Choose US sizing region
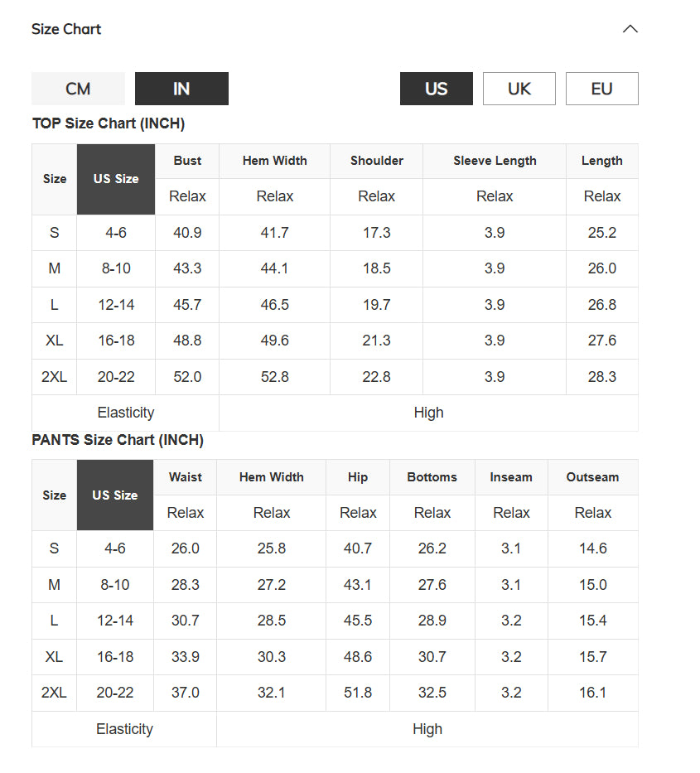Image resolution: width=700 pixels, height=773 pixels. pyautogui.click(x=437, y=89)
